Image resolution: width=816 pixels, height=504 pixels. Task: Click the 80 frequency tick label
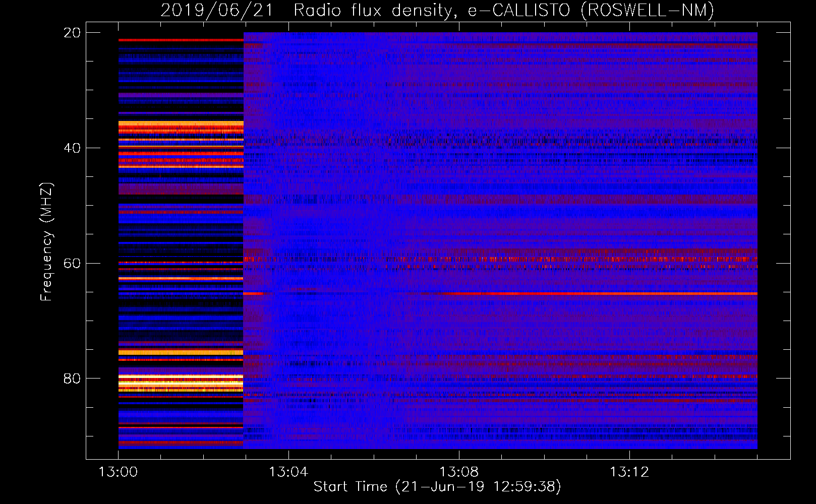tap(72, 379)
